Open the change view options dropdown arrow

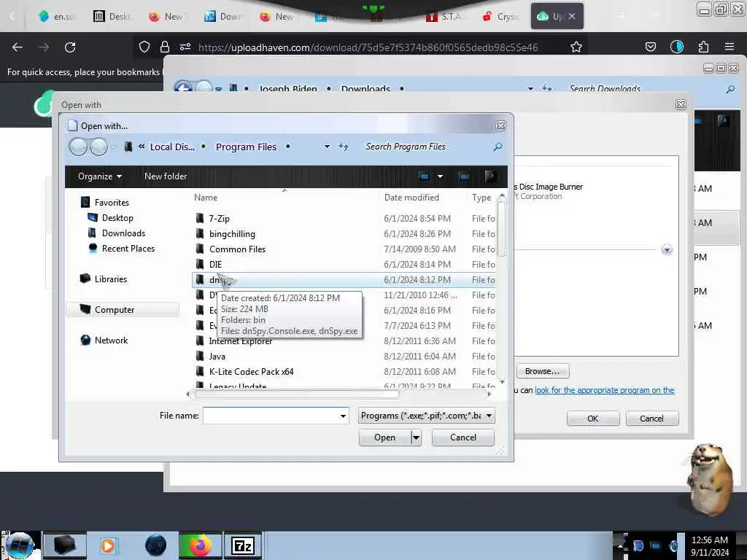440,176
